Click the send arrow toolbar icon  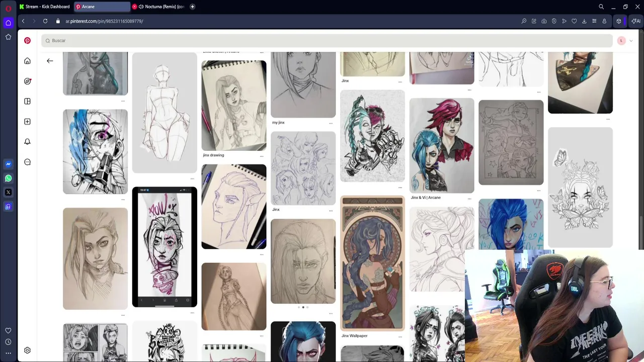[564, 21]
